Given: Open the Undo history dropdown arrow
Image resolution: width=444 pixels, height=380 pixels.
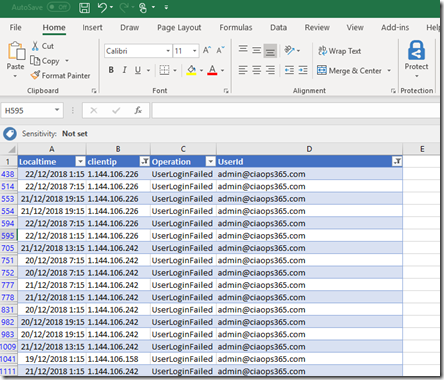Looking at the screenshot, I should [111, 7].
